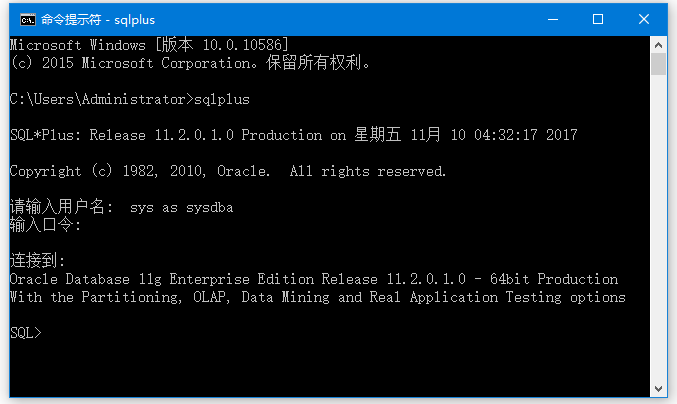Click the scrollbar down arrow
This screenshot has width=677, height=404.
point(658,386)
